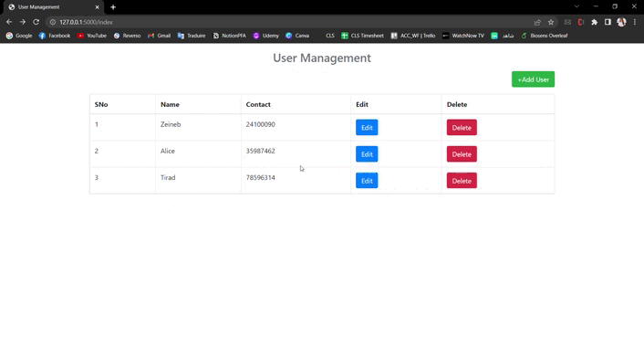This screenshot has width=644, height=347.
Task: Click the browser forward arrow
Action: (23, 22)
